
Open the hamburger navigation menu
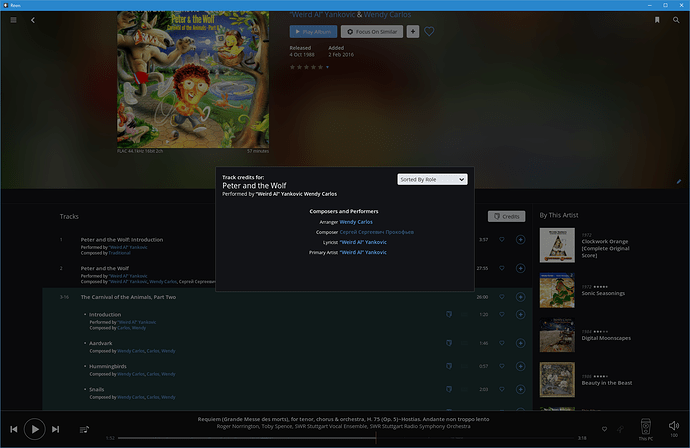coord(14,20)
